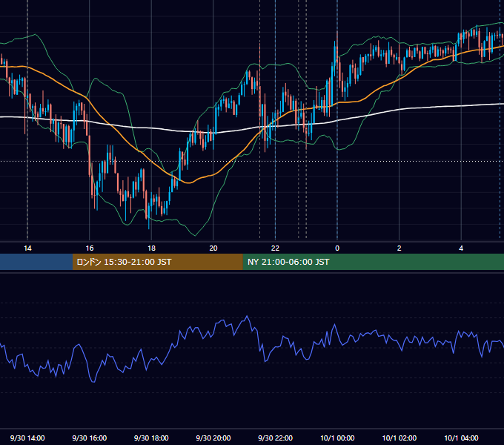
Task: Click the 9/30 18:00 date label
Action: [151, 438]
